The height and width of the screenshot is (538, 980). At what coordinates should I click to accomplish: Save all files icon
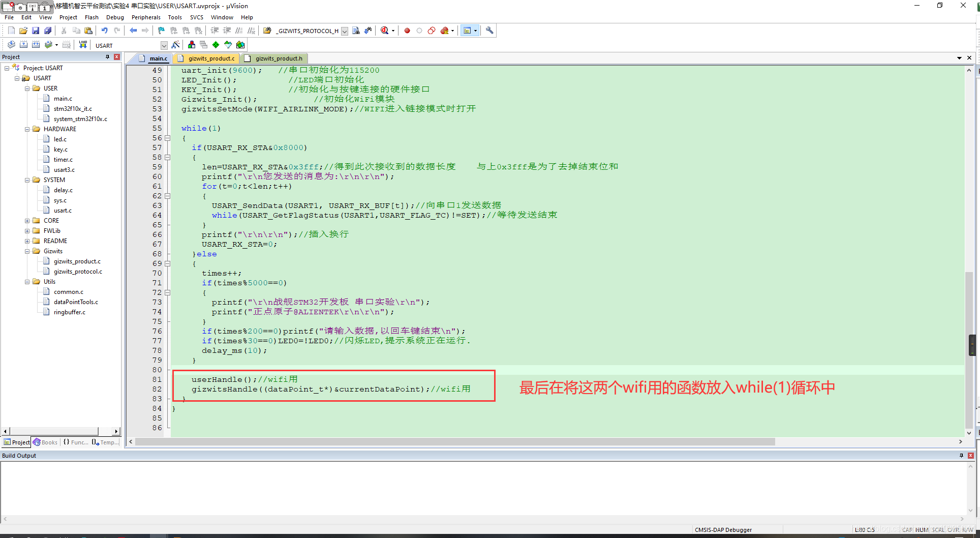coord(48,31)
